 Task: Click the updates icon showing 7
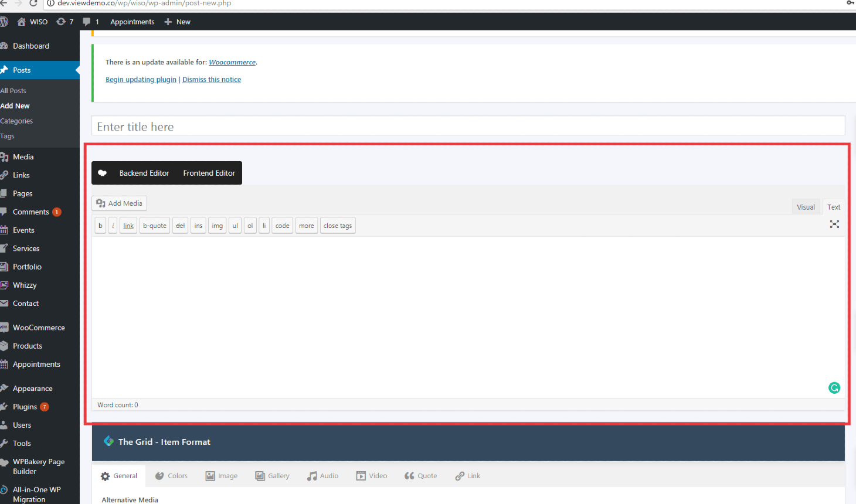(x=61, y=22)
